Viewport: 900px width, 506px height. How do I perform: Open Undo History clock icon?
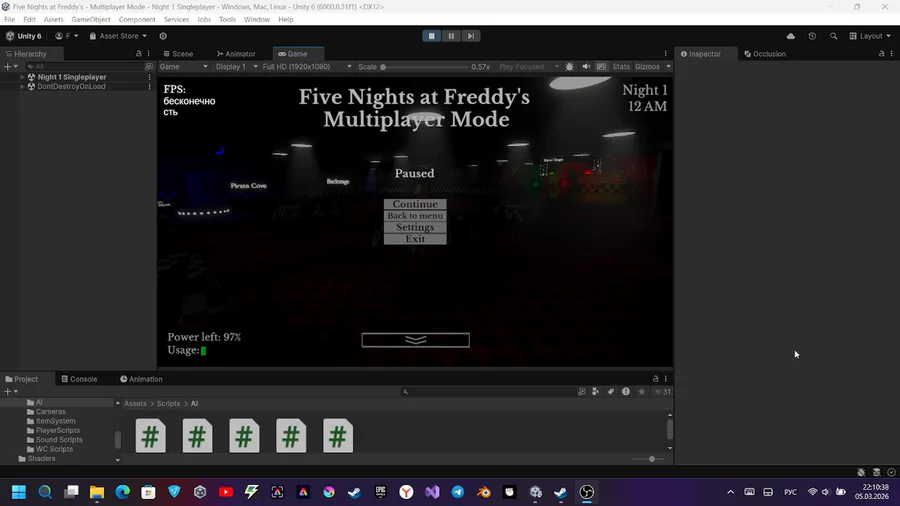coord(812,36)
